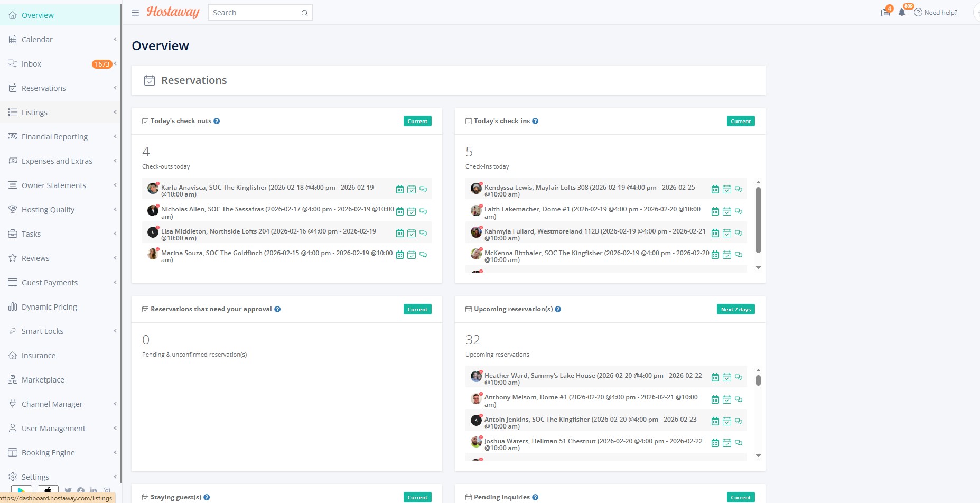Open reservation icon for Heather Ward's row
This screenshot has width=980, height=503.
[727, 377]
